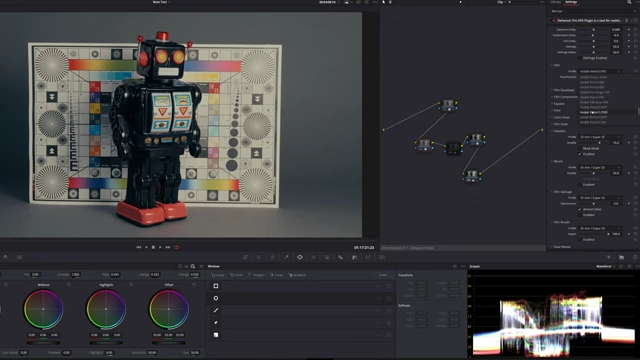Switch to the Settings tab
Screen dimensions: 640x360
pyautogui.click(x=571, y=2)
